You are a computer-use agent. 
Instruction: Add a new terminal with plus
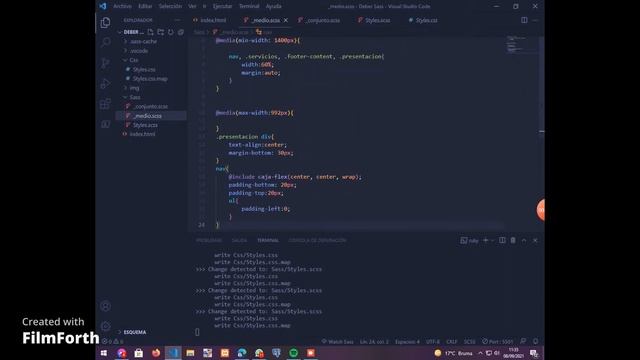point(486,240)
